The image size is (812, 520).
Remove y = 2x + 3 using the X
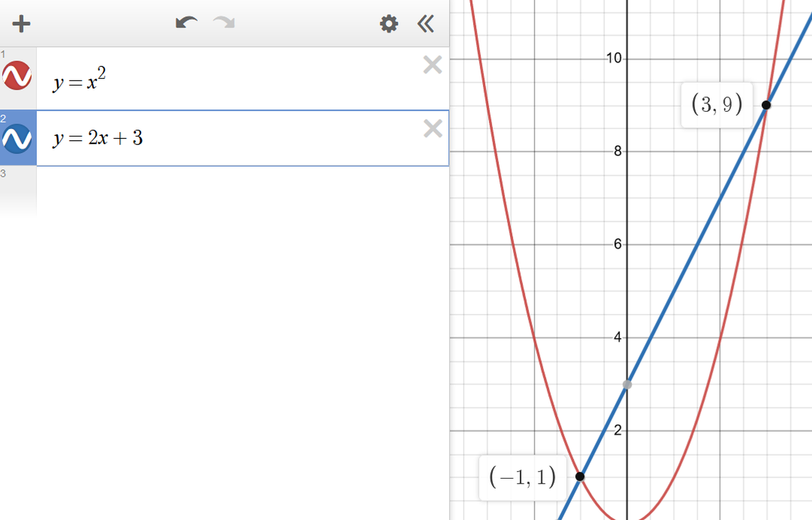[x=432, y=128]
